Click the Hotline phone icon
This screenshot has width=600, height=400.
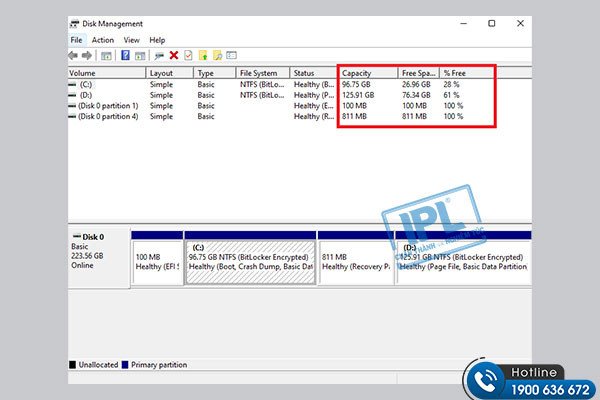(486, 381)
